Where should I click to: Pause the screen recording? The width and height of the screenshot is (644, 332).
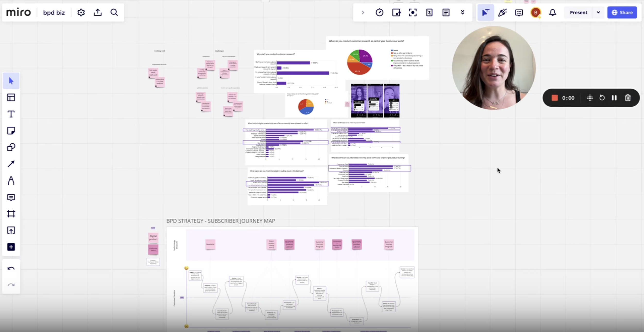614,98
